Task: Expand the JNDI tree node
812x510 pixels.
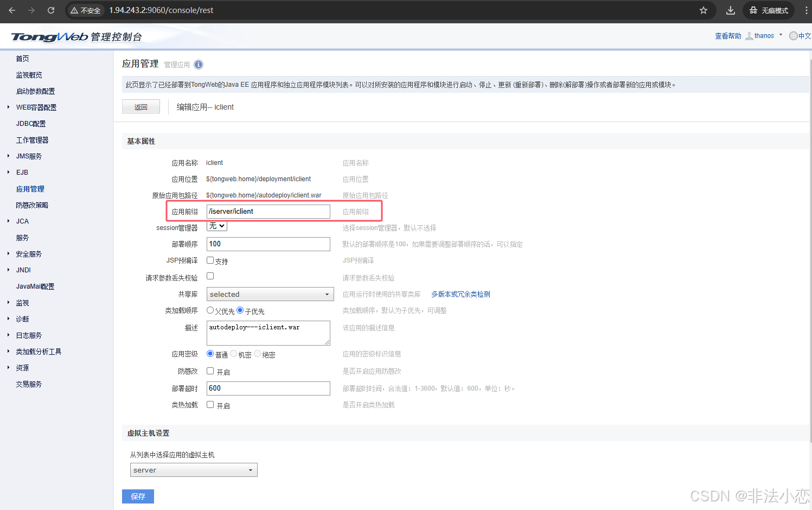Action: pyautogui.click(x=9, y=270)
